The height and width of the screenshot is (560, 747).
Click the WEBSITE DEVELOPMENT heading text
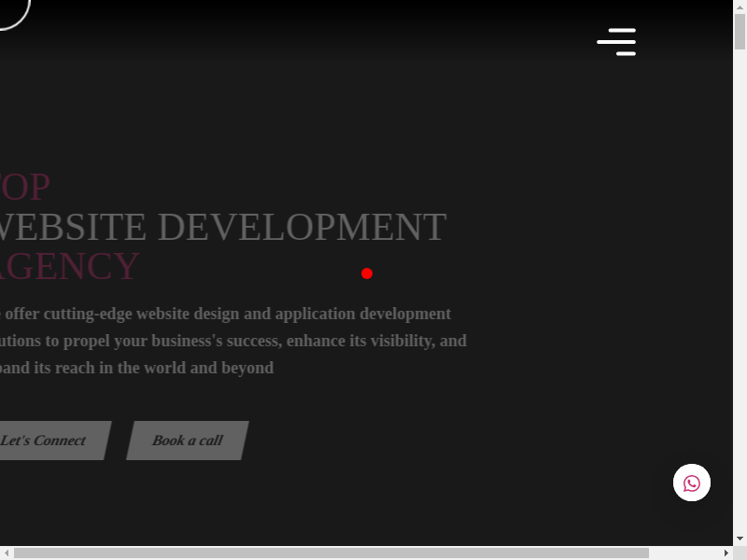[222, 227]
